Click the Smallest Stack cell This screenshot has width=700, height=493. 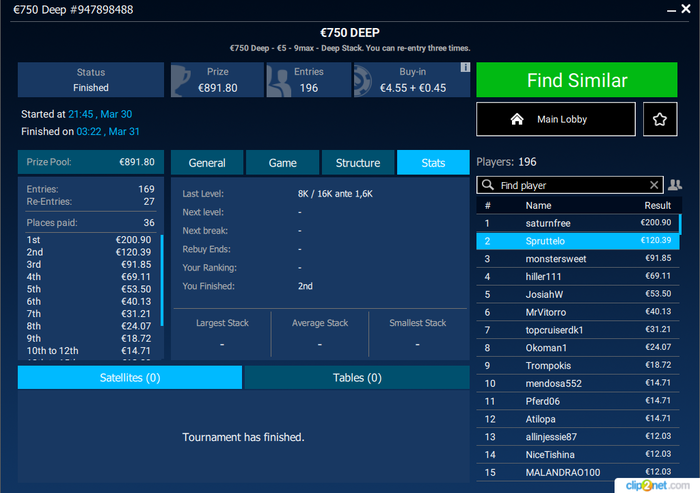click(x=417, y=334)
